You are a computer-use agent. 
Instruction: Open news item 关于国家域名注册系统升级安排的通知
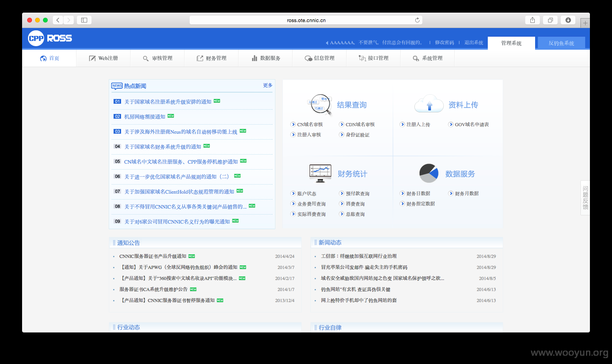pyautogui.click(x=168, y=102)
